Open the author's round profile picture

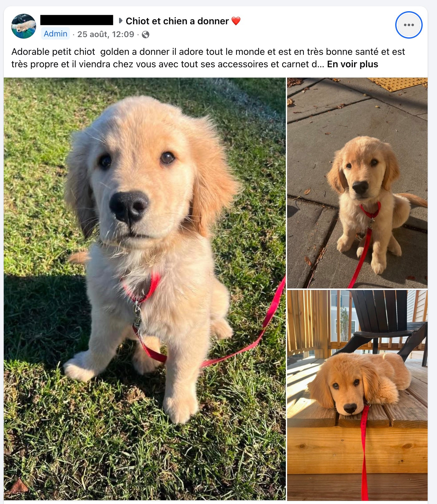coord(24,26)
